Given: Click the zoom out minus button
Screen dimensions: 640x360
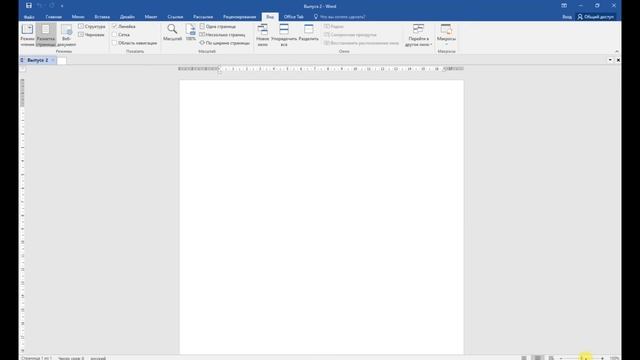Looking at the screenshot, I should click(x=561, y=358).
